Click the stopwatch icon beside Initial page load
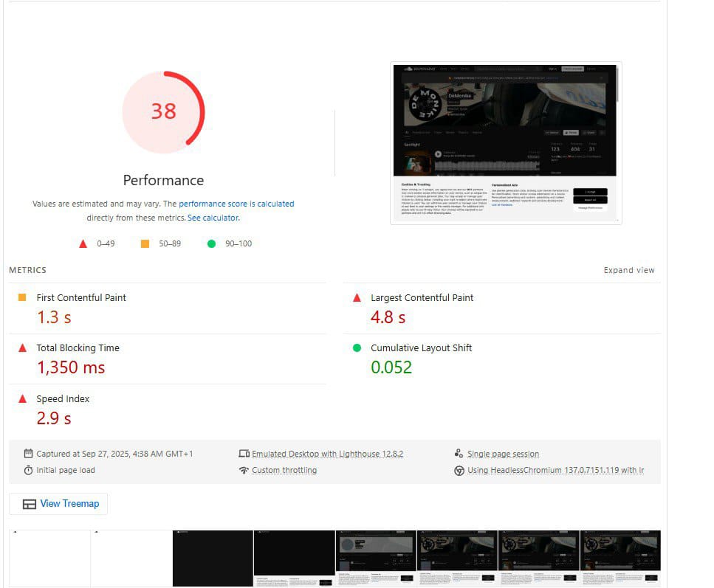 pyautogui.click(x=28, y=470)
